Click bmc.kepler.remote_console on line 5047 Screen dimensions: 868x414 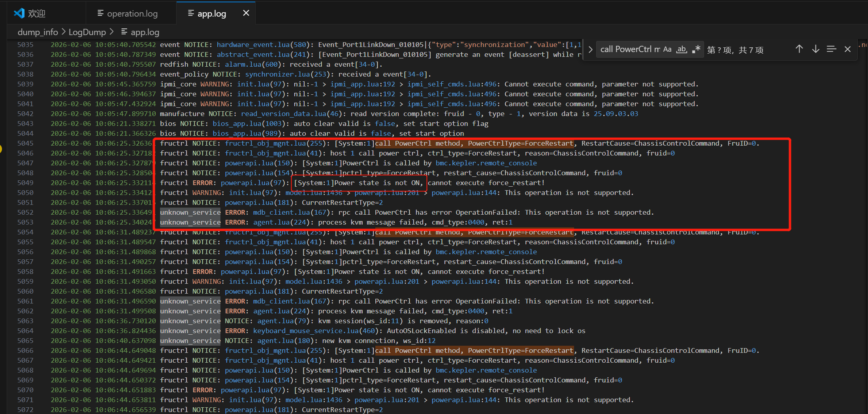(x=486, y=163)
